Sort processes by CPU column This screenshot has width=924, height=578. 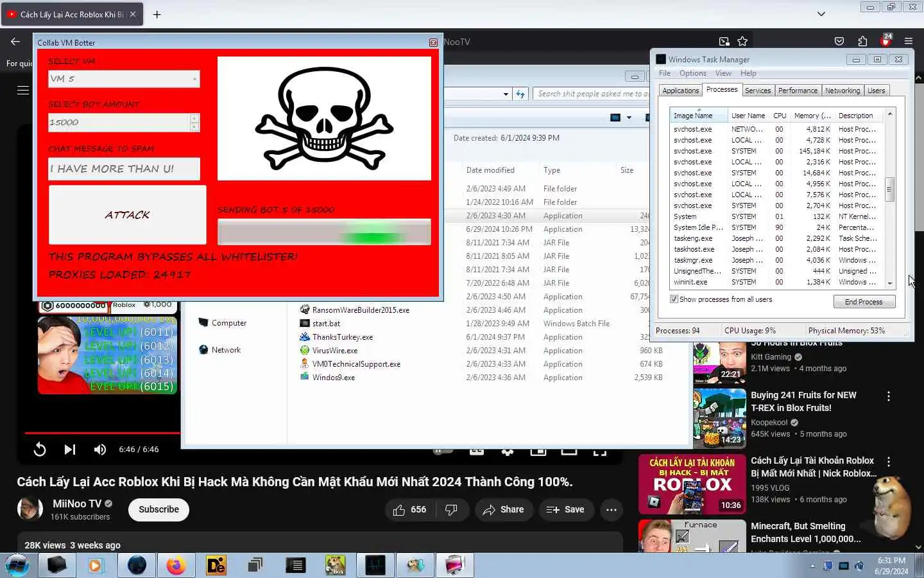(780, 116)
